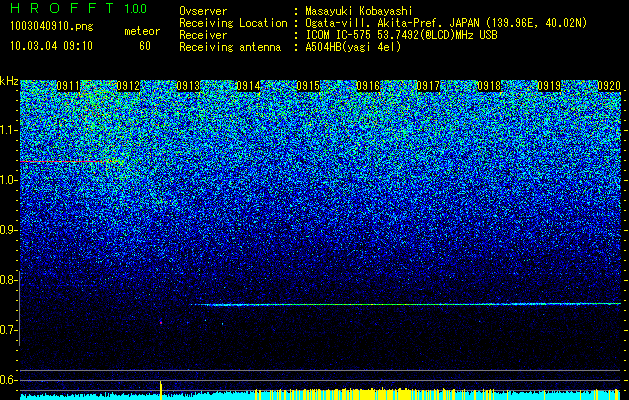Click the red dot echo near 0.71 kHz
The image size is (629, 400).
161,323
